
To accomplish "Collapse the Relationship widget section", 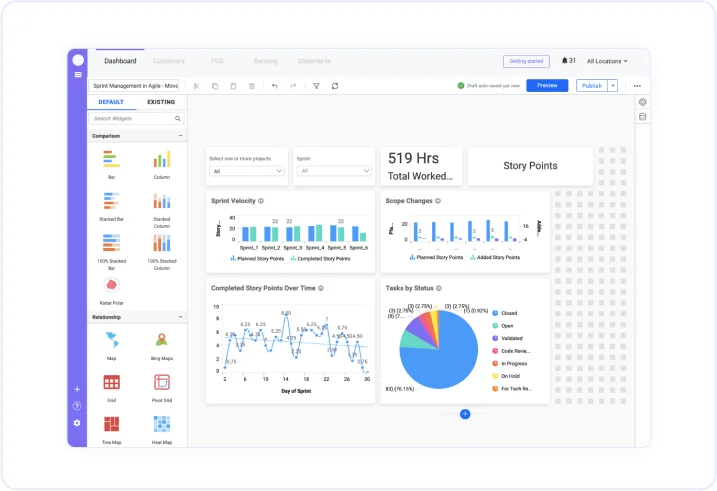I will pyautogui.click(x=181, y=317).
